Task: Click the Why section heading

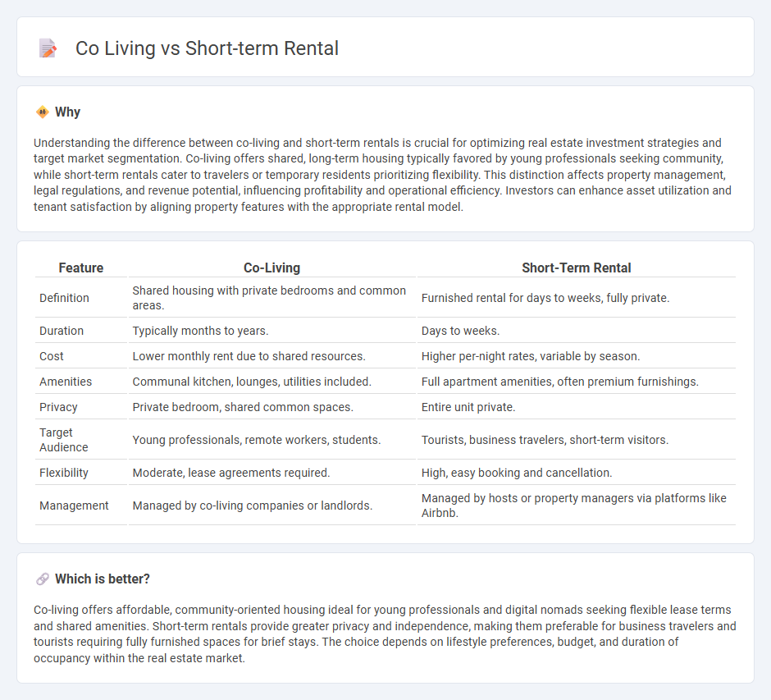Action: pyautogui.click(x=67, y=112)
